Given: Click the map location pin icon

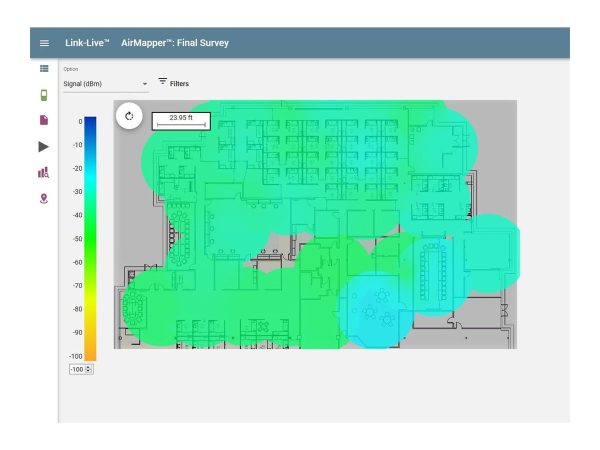Looking at the screenshot, I should [44, 198].
